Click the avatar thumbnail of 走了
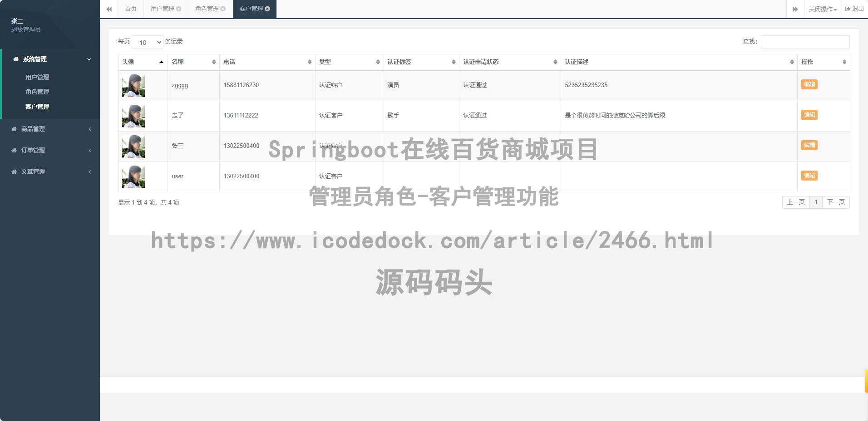This screenshot has height=421, width=868. pos(133,116)
